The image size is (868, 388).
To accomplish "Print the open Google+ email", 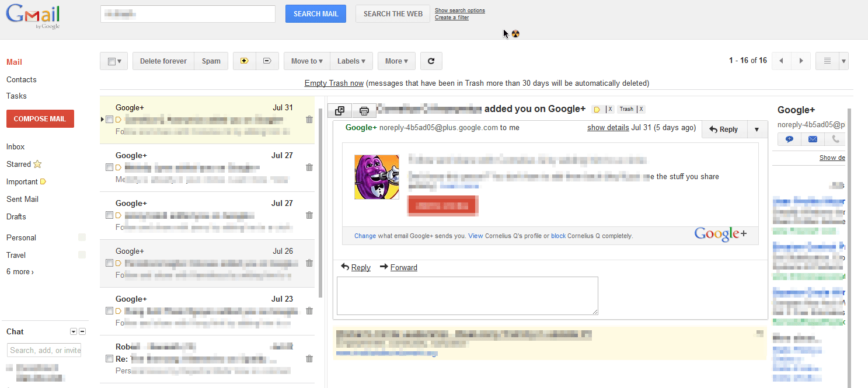I will [x=364, y=111].
